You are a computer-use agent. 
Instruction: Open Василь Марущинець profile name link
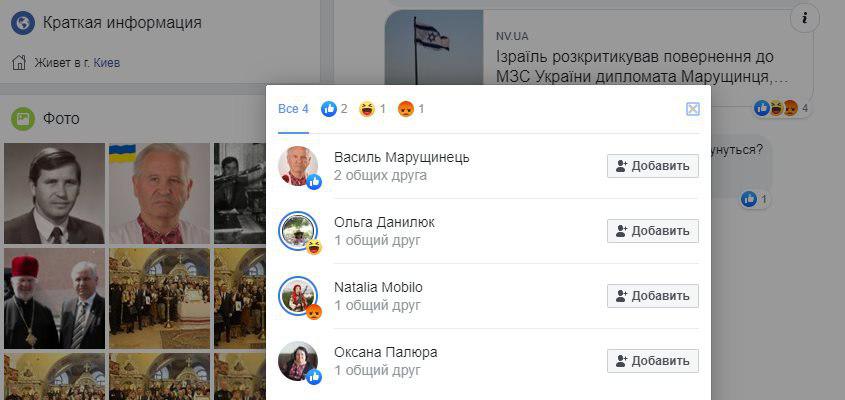click(401, 157)
